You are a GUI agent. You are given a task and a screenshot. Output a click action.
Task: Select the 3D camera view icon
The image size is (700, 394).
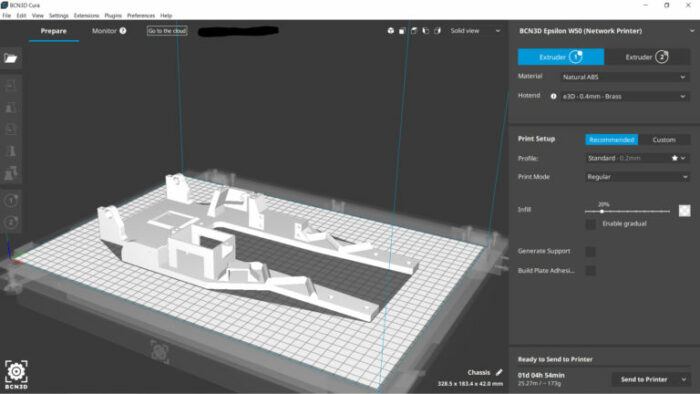391,31
